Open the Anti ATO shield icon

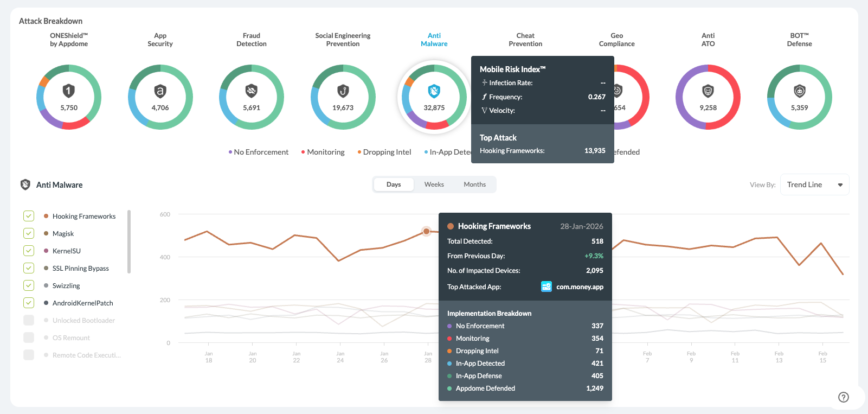(x=708, y=91)
